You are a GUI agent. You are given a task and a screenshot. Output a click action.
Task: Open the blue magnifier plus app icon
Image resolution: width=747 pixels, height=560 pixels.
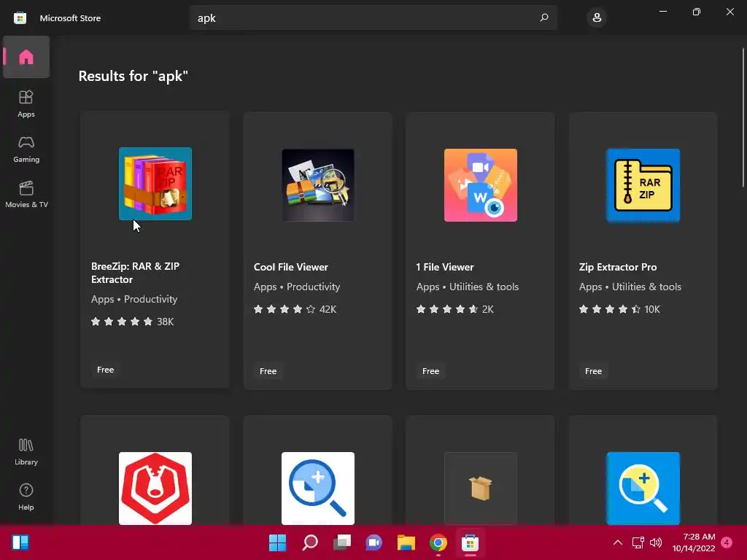pyautogui.click(x=643, y=489)
